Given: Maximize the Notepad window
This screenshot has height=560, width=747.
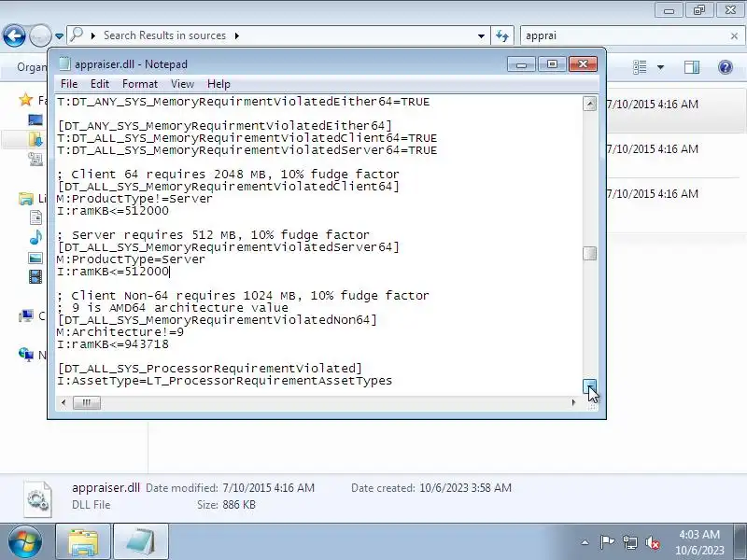Looking at the screenshot, I should [552, 64].
